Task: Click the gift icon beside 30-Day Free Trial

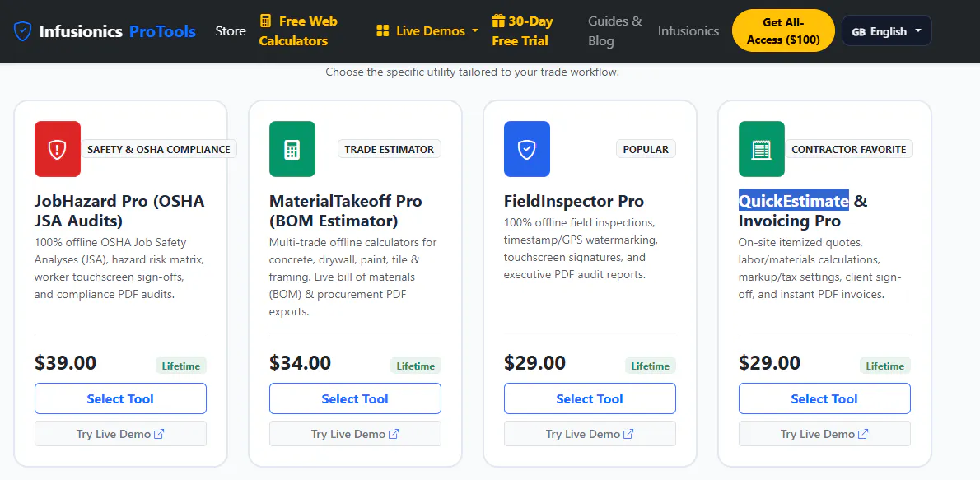Action: pyautogui.click(x=498, y=21)
